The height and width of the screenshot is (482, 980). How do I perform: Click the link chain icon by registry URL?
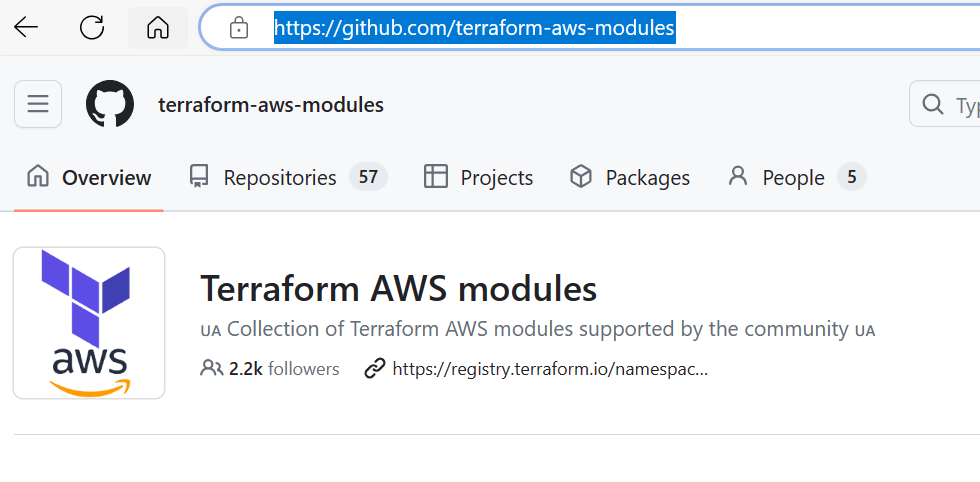(375, 369)
